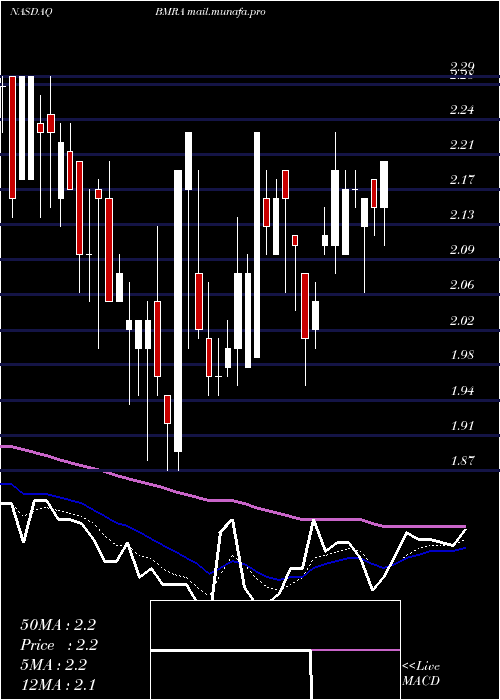Click the 2.24 price axis label
This screenshot has height=700, width=500.
(x=462, y=110)
